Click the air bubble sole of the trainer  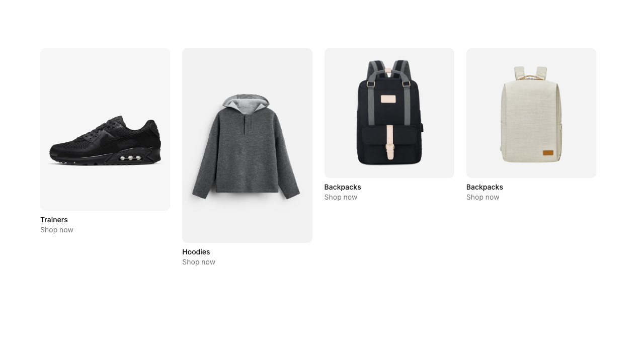click(130, 158)
